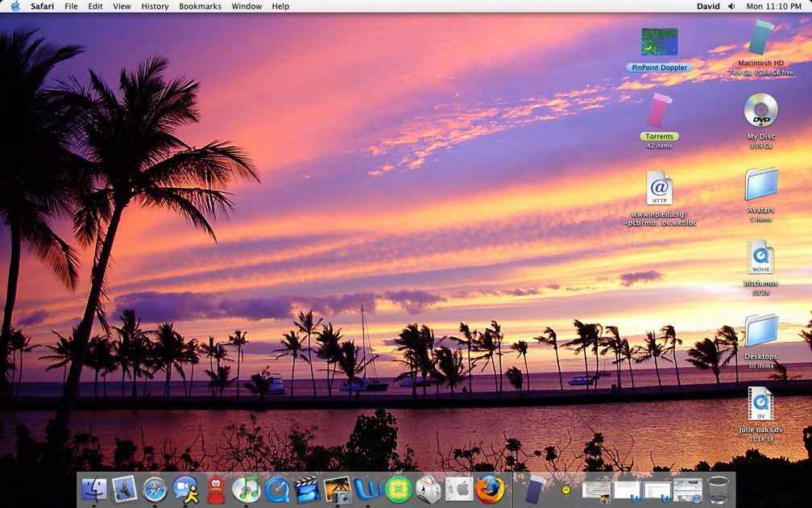Open Finder from the Dock
This screenshot has height=508, width=812.
93,489
